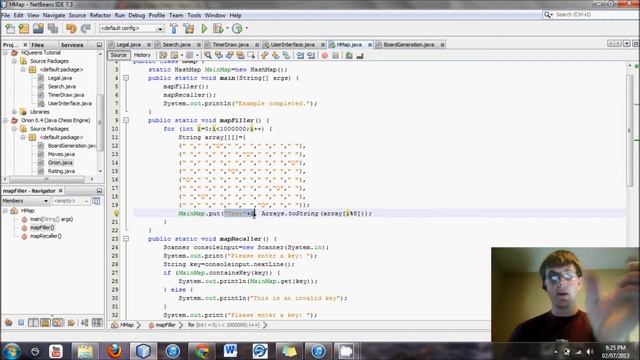Open the Debug Project dropdown arrow

[227, 29]
